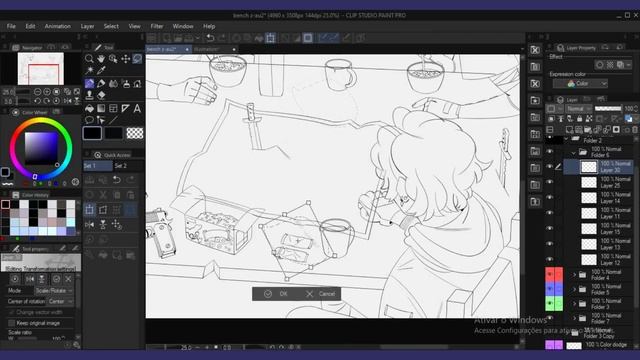Select the Hand move tool
Viewport: 640px width, 360px height.
click(101, 59)
